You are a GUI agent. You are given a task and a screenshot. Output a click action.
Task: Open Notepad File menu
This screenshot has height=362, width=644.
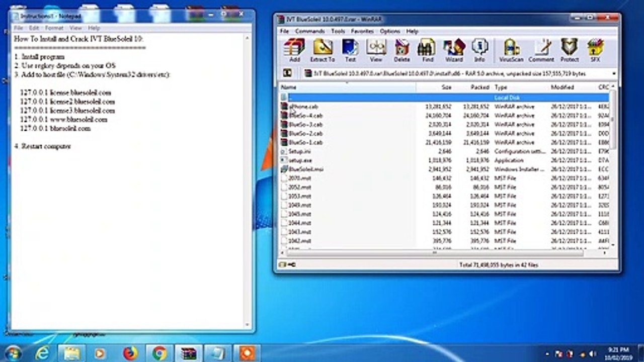coord(19,28)
